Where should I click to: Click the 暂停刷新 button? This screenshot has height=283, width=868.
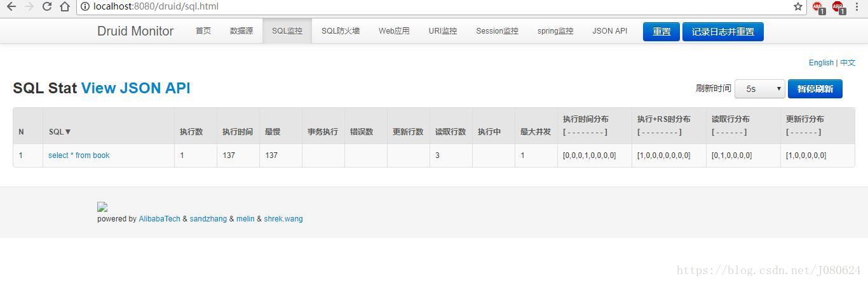click(x=815, y=89)
